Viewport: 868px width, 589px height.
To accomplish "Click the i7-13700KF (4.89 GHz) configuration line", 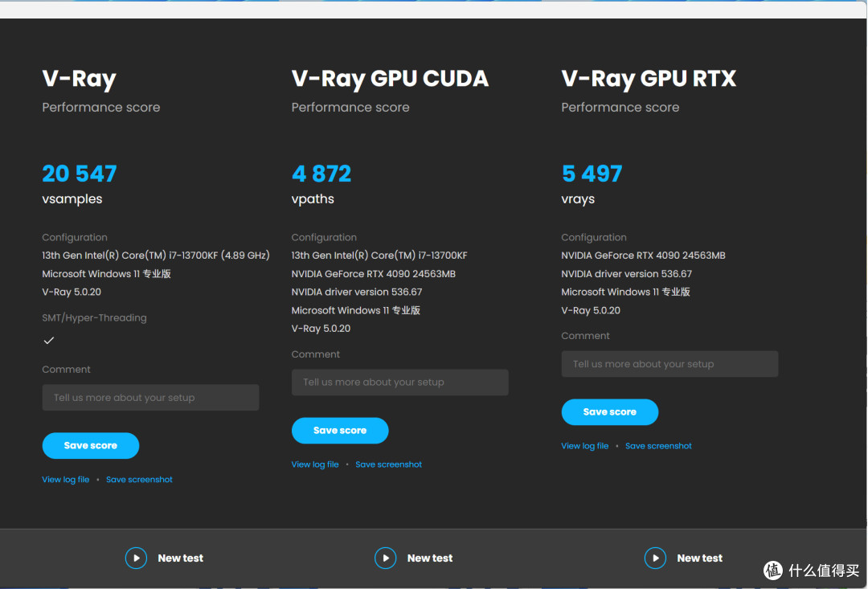I will click(156, 256).
